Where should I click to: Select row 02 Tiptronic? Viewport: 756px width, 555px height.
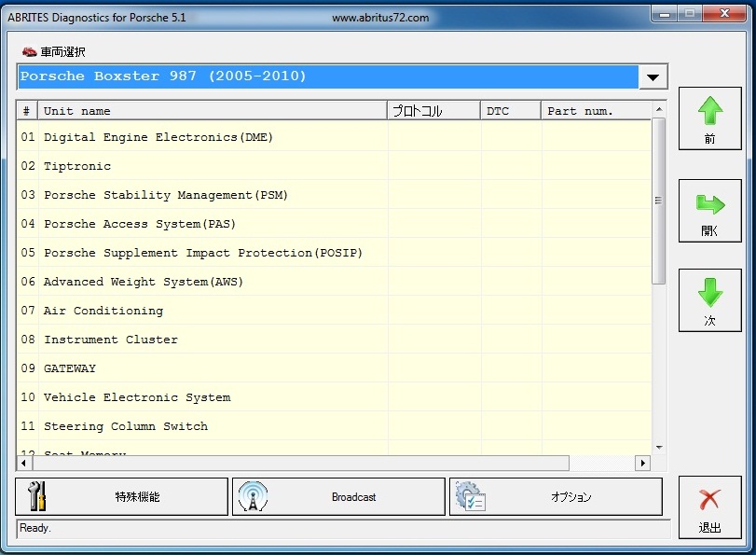pyautogui.click(x=334, y=166)
